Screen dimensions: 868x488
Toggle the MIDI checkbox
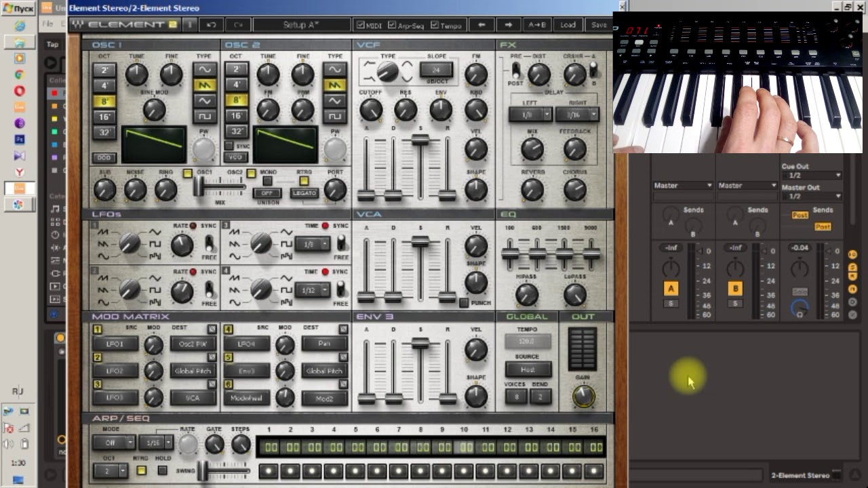pyautogui.click(x=359, y=25)
